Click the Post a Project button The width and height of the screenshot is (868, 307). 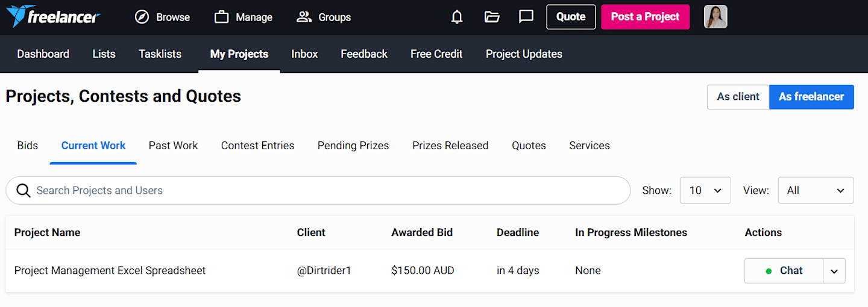645,17
